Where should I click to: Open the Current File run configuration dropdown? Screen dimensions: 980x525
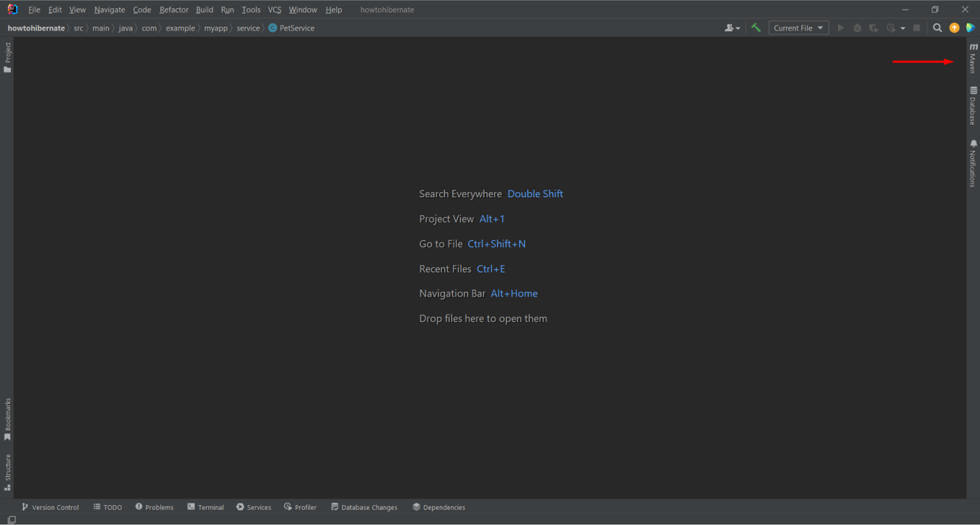[799, 28]
